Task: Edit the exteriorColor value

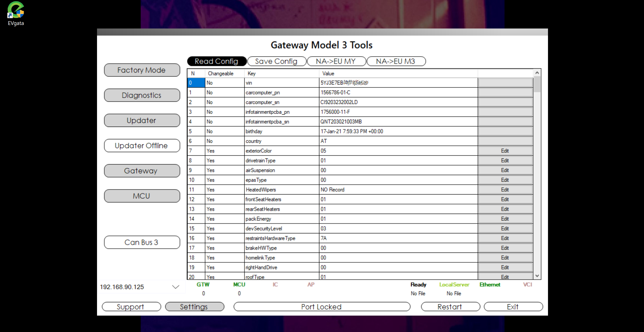Action: [x=505, y=151]
